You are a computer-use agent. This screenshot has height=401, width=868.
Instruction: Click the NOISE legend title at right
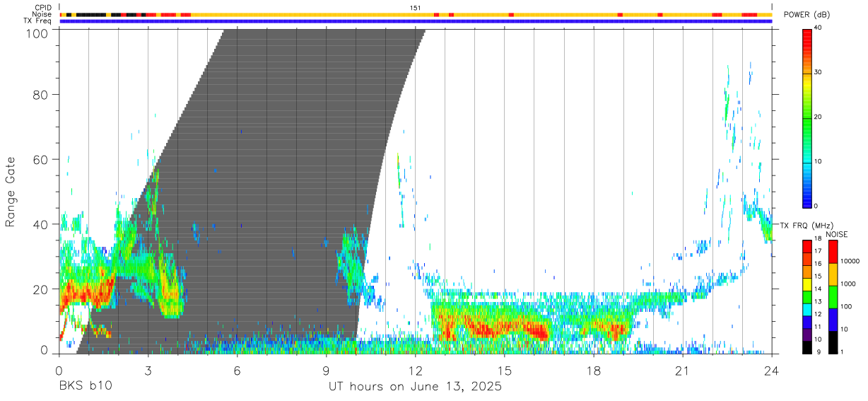[x=837, y=234]
